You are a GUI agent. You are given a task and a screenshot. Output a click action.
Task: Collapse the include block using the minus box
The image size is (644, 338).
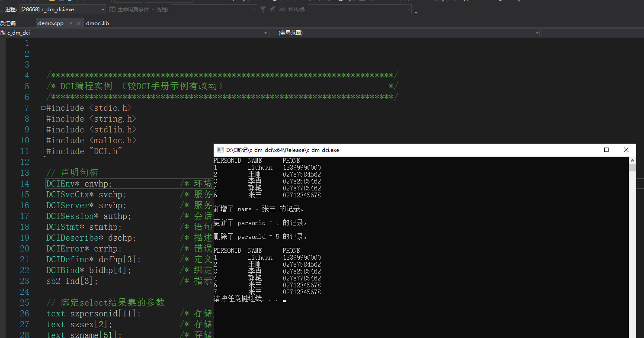[43, 108]
